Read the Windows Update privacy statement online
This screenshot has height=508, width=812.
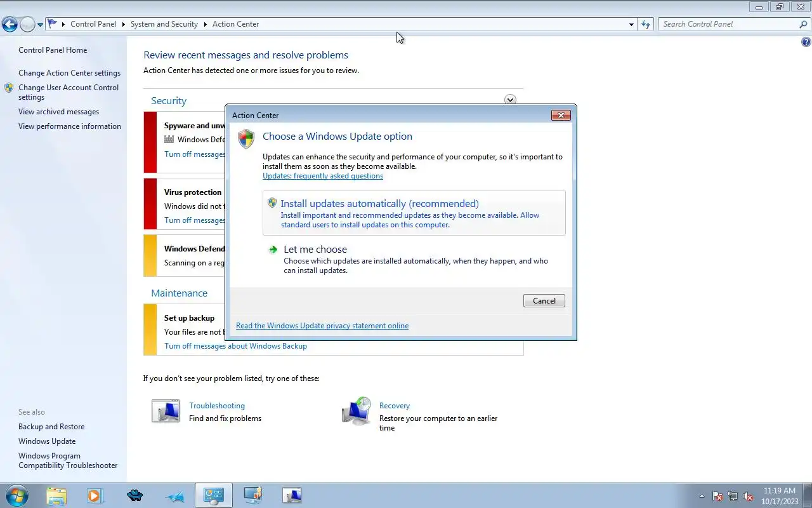pyautogui.click(x=322, y=326)
